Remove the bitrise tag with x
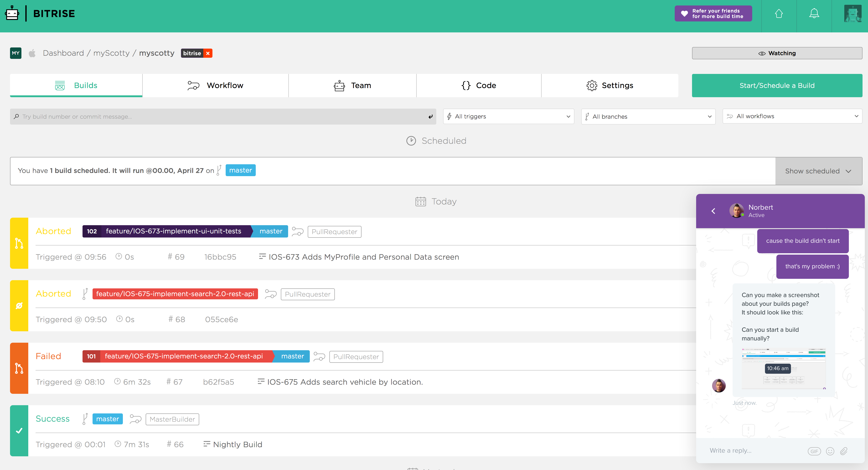Viewport: 868px width, 470px height. click(208, 53)
